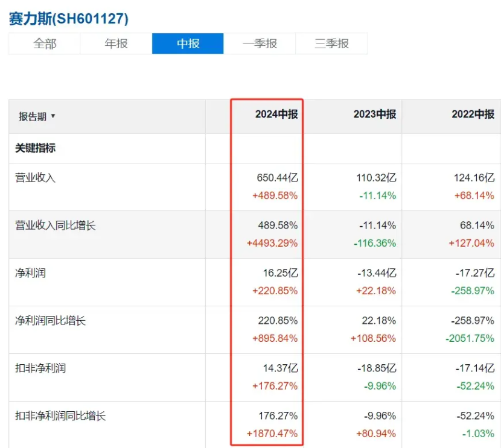Image resolution: width=501 pixels, height=448 pixels.
Task: Select the 650.44亿 revenue value
Action: (x=277, y=178)
